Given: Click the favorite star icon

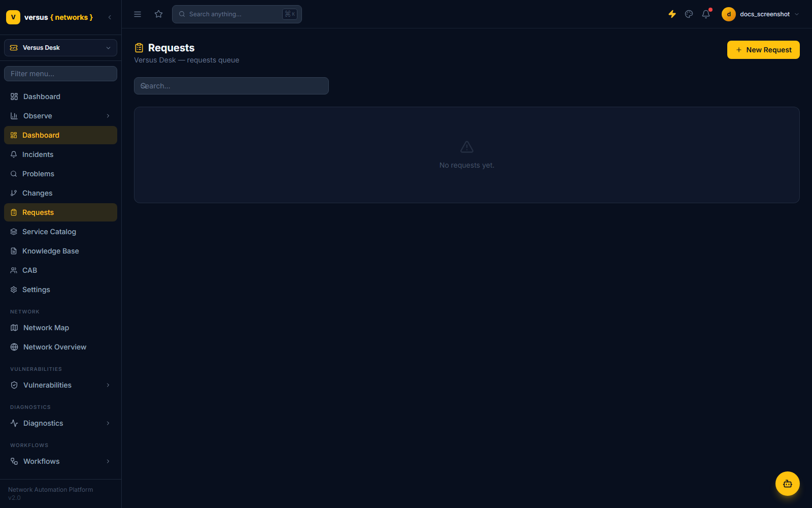Looking at the screenshot, I should tap(159, 14).
